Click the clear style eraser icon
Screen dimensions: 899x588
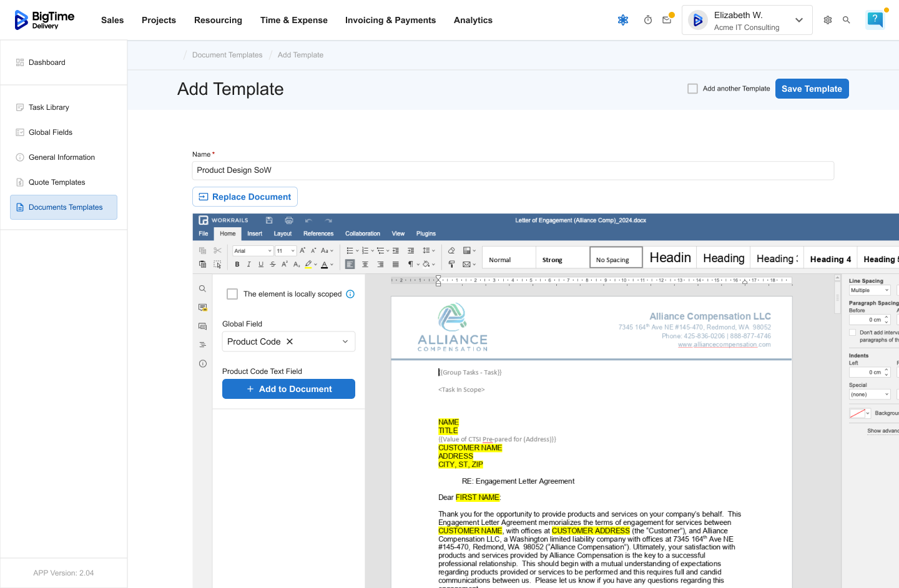click(451, 251)
